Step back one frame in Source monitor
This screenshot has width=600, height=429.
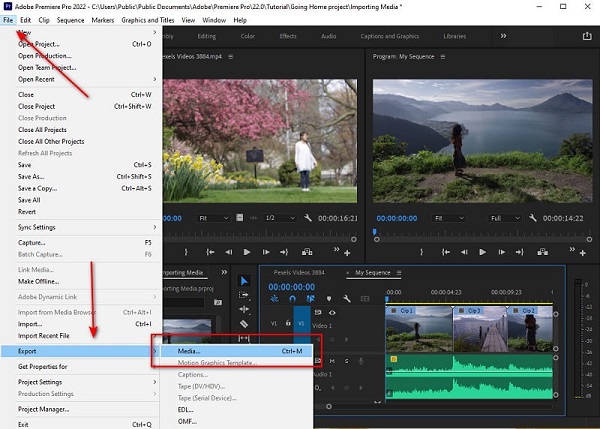point(228,252)
